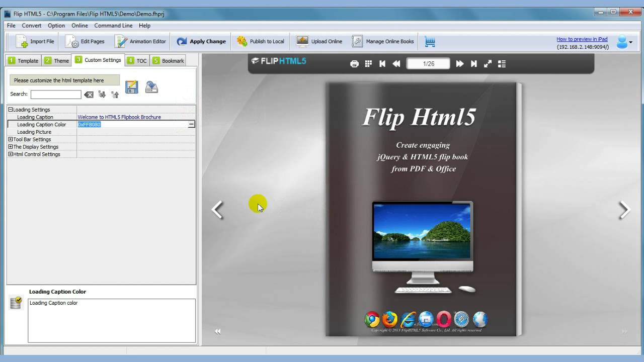Open the Help menu
This screenshot has width=644, height=362.
144,26
